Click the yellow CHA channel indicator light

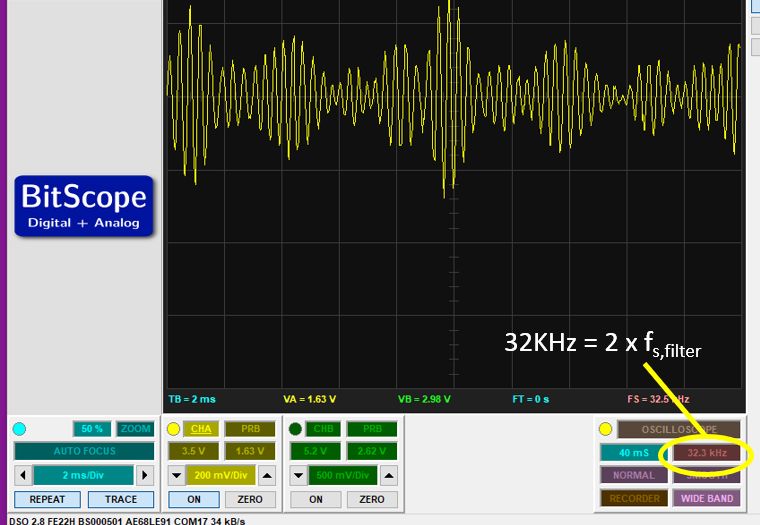coord(174,429)
